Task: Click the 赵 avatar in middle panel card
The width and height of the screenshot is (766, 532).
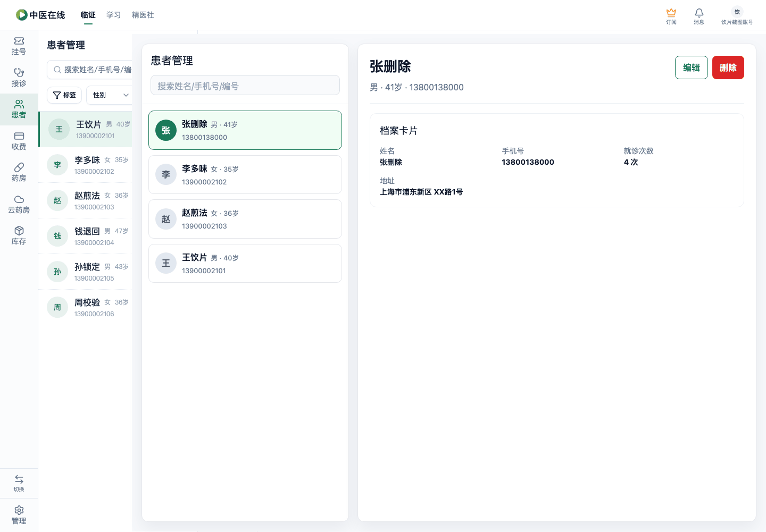Action: click(x=166, y=219)
